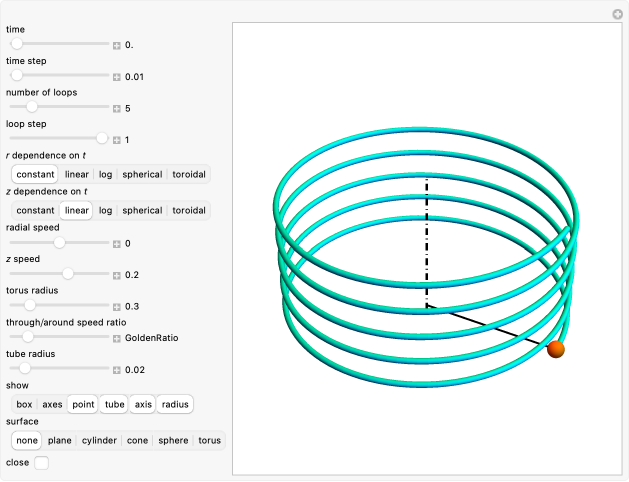Click the plus icon in top-right corner

tap(617, 14)
